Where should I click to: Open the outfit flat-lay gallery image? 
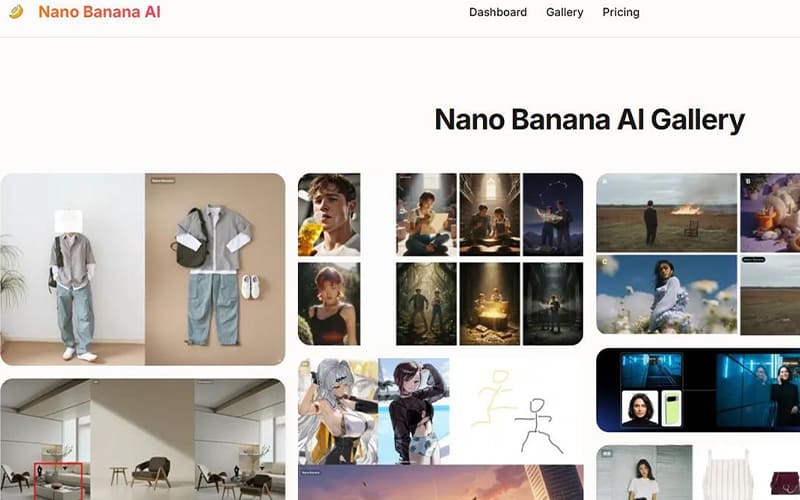(143, 269)
